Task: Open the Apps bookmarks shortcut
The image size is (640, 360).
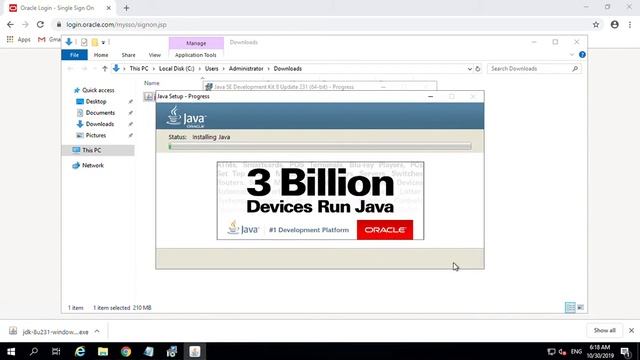Action: click(x=18, y=40)
